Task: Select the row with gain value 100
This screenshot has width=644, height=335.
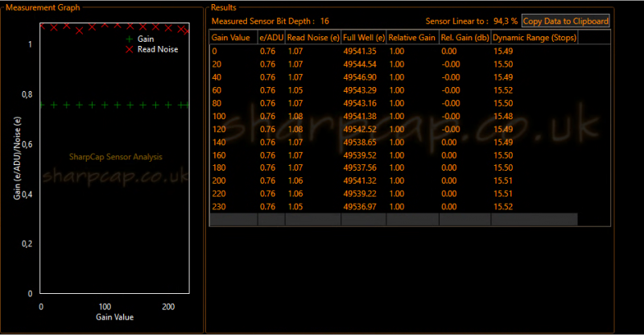Action: pyautogui.click(x=410, y=116)
